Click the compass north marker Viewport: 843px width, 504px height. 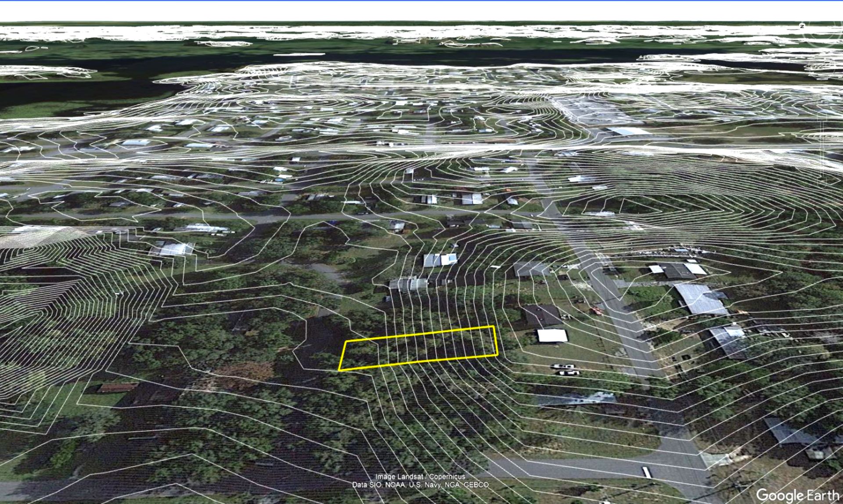pyautogui.click(x=802, y=26)
